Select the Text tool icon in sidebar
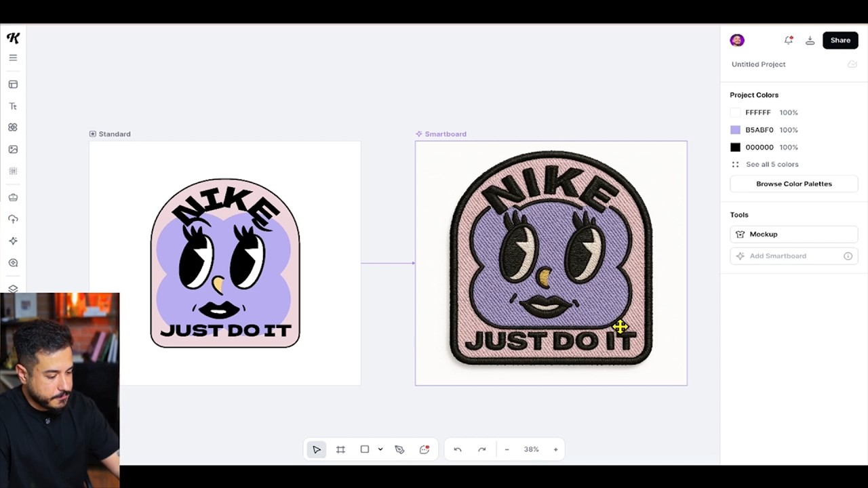This screenshot has height=488, width=868. 13,106
